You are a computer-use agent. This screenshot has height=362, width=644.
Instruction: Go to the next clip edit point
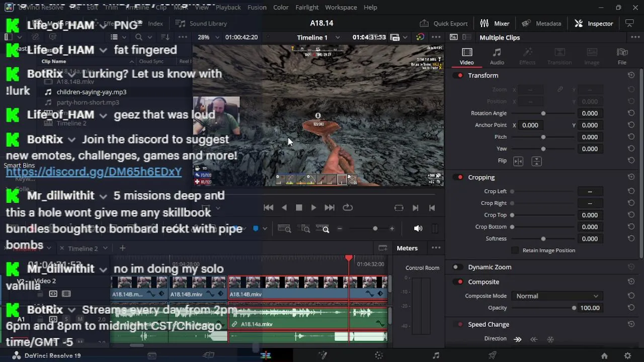[x=415, y=208]
